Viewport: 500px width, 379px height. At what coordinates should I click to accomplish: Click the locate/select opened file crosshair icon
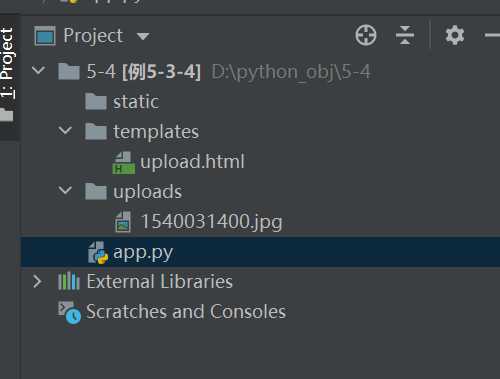(366, 35)
